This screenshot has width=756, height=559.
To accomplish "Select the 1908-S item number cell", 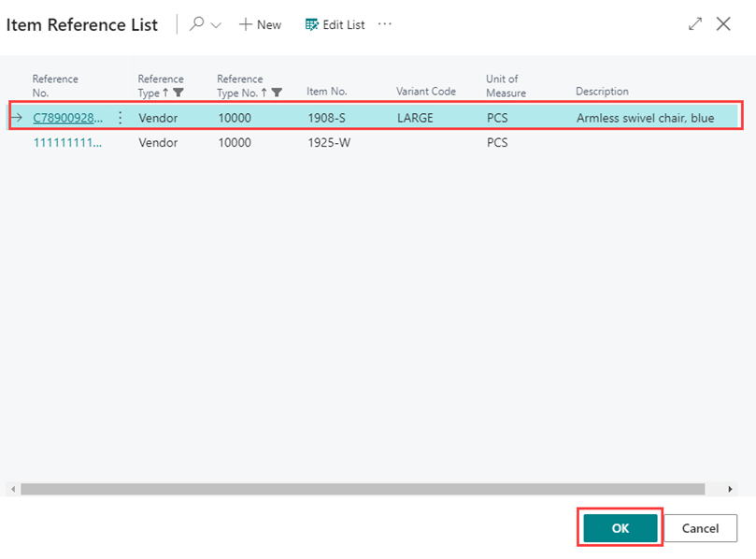I will tap(326, 118).
